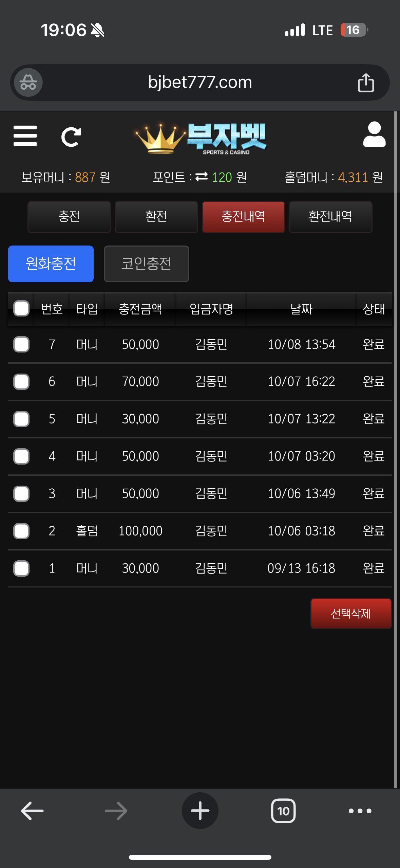
Task: Click the 선택삭제 delete button
Action: tap(351, 613)
